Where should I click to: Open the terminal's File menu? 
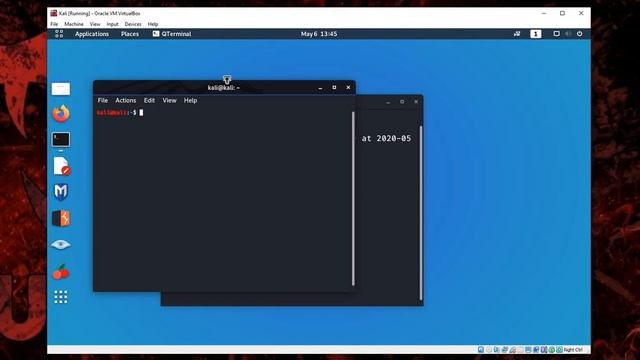103,100
